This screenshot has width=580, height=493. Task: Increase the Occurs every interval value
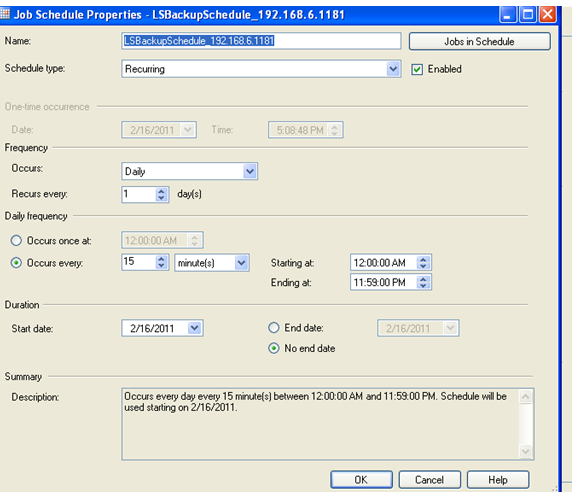[x=161, y=259]
